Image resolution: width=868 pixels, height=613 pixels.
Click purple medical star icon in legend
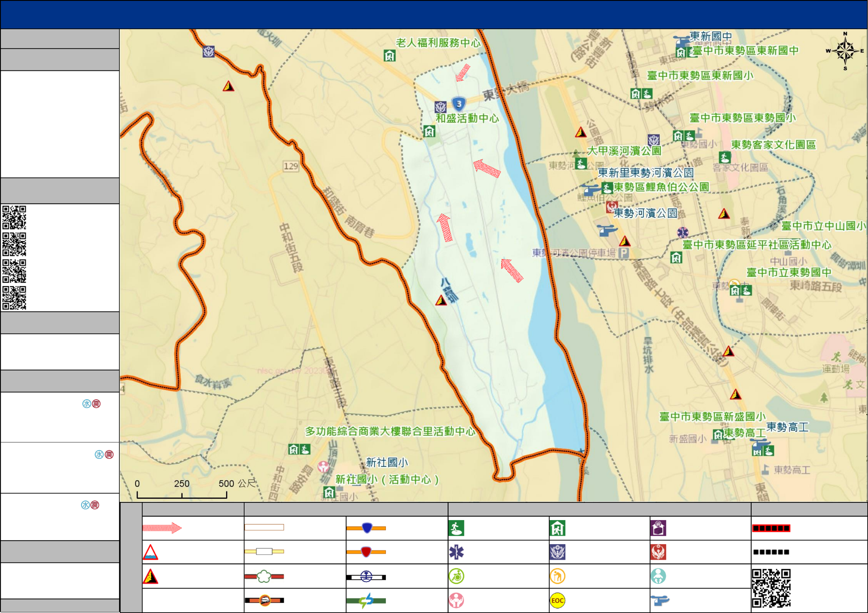(456, 552)
